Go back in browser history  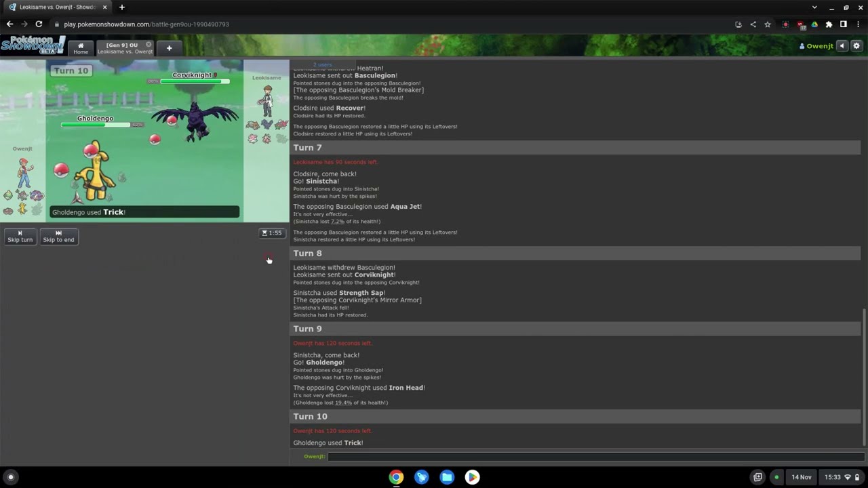9,24
